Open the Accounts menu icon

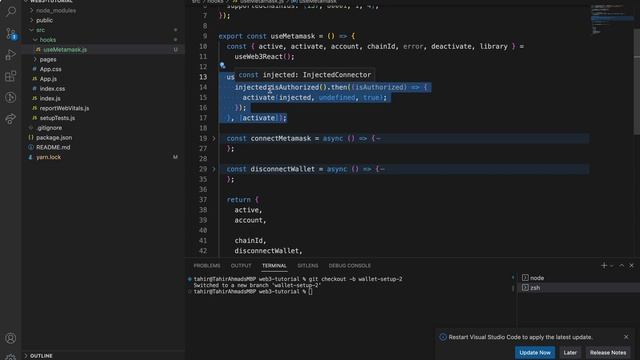[11, 338]
